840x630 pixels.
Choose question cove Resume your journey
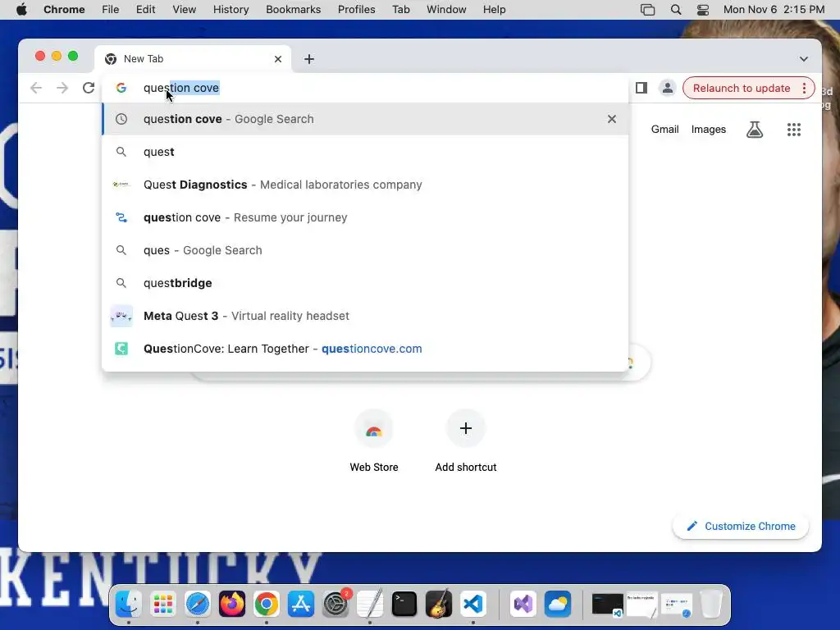point(365,217)
